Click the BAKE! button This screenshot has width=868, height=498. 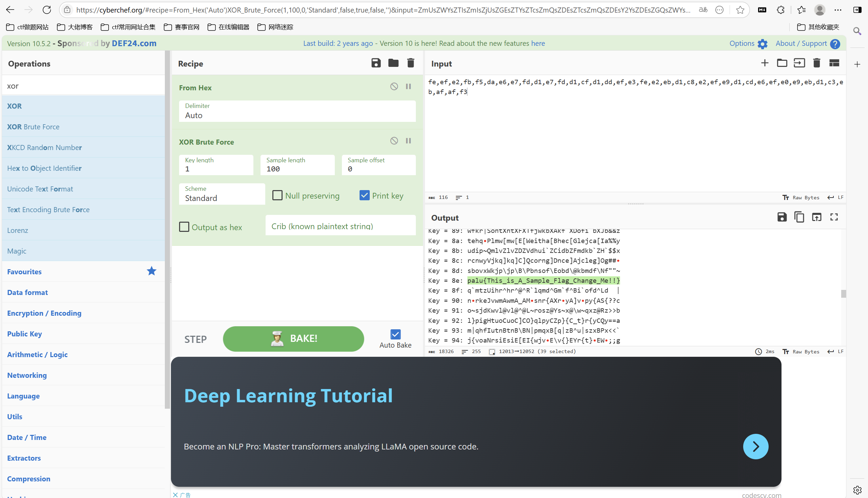[293, 338]
